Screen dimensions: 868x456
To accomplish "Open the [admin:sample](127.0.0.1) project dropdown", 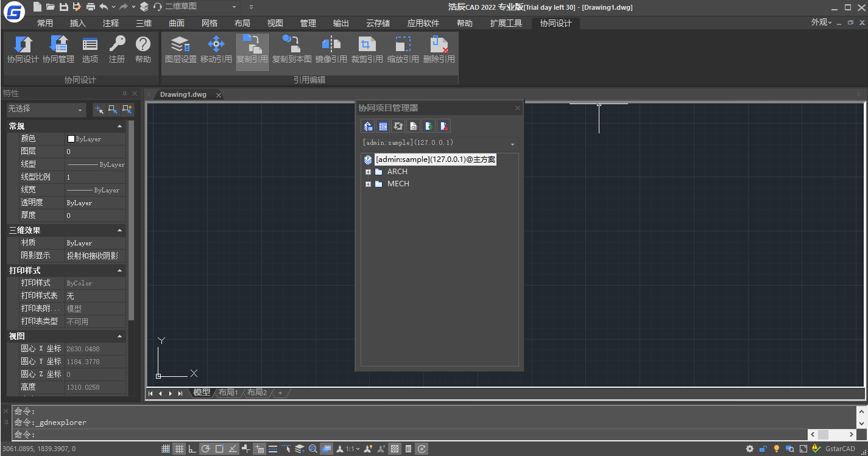I will (439, 144).
